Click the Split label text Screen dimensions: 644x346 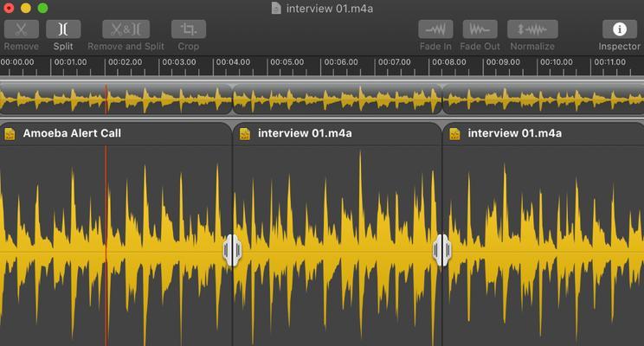(x=63, y=47)
